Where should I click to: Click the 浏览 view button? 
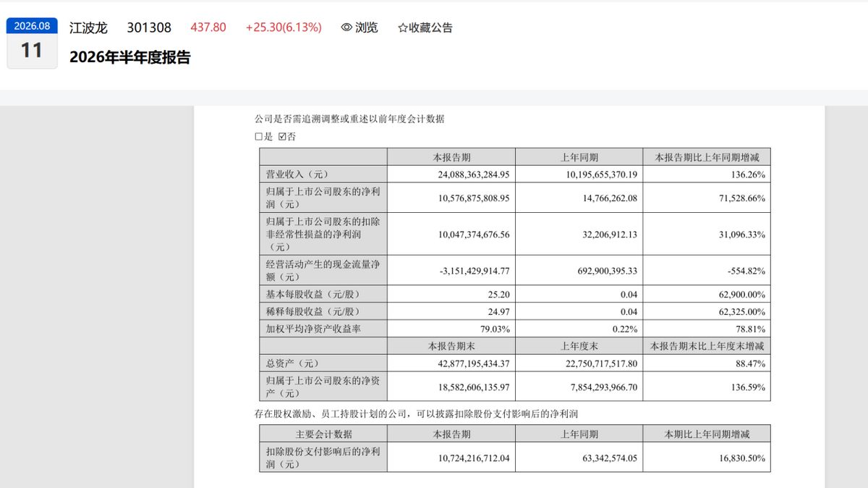point(359,28)
